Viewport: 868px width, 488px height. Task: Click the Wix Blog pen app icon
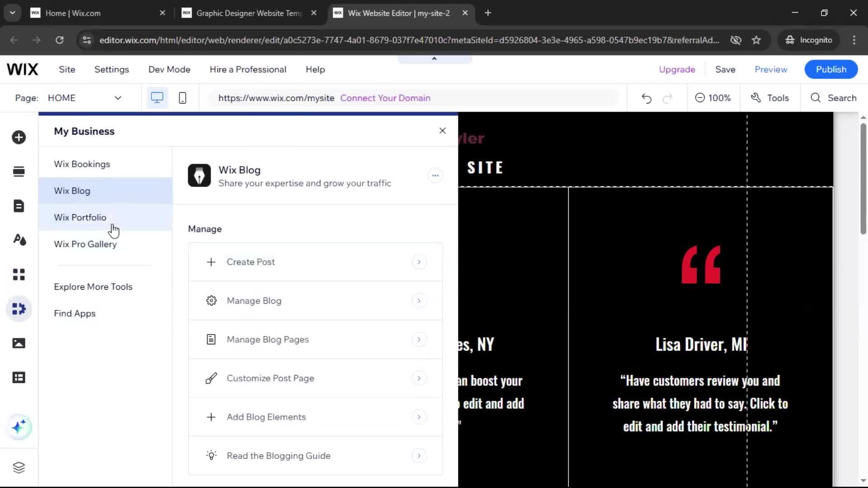(x=199, y=176)
